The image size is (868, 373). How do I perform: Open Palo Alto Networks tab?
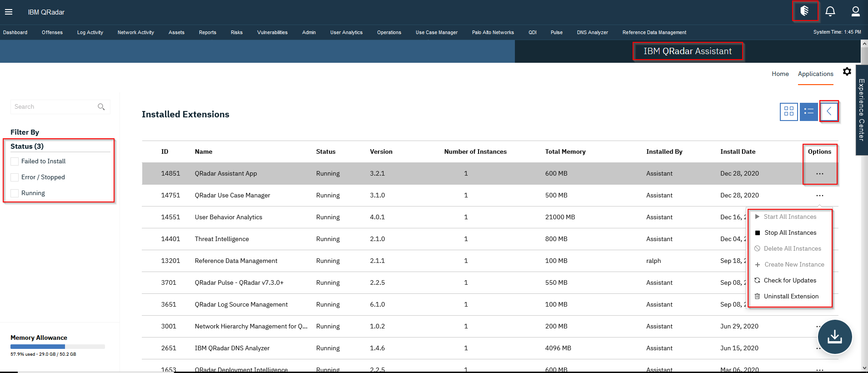coord(493,32)
